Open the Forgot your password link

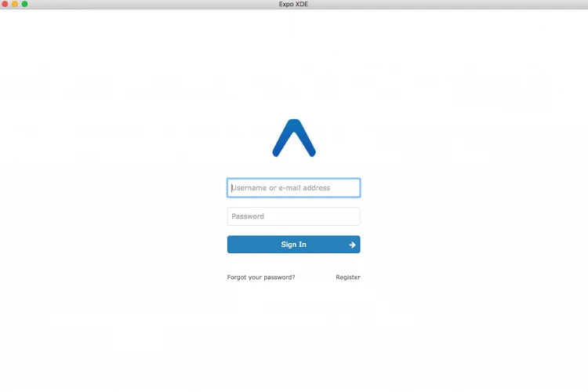pos(261,278)
